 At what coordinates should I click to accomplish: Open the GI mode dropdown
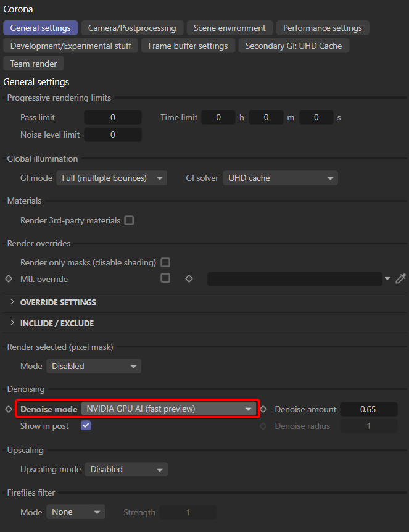pyautogui.click(x=112, y=178)
